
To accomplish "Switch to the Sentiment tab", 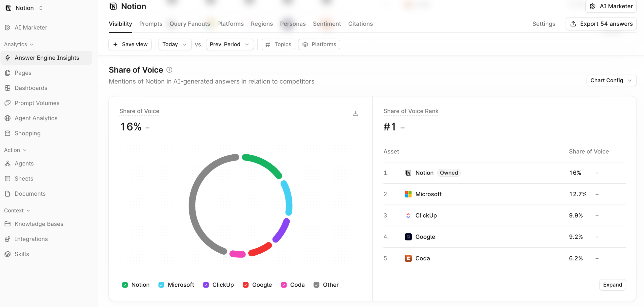I will click(x=327, y=24).
